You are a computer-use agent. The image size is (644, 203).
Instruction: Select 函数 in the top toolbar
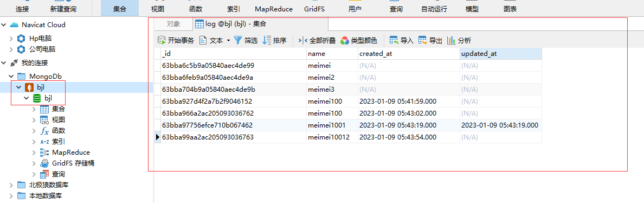(196, 9)
